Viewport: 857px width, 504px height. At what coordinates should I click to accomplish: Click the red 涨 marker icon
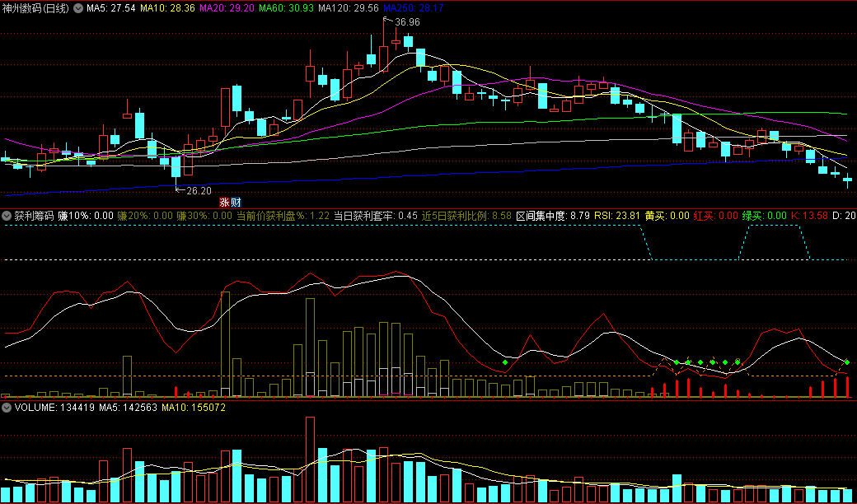[x=225, y=202]
